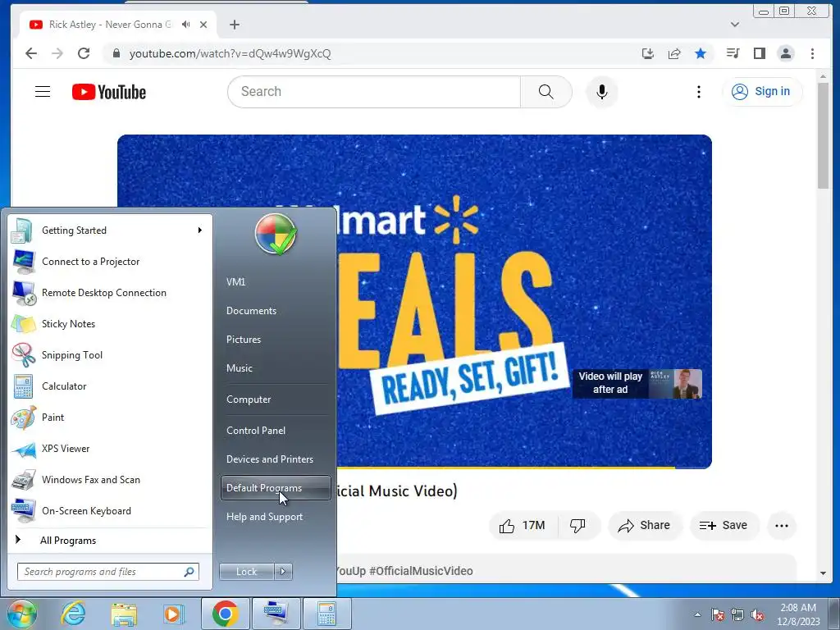The image size is (840, 630).
Task: Click the Chrome address bar URL
Action: (231, 53)
